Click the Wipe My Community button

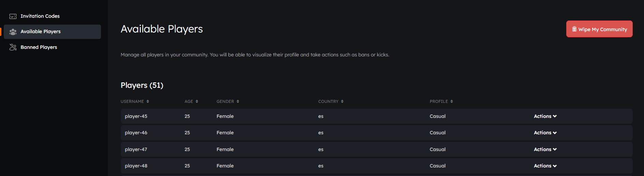click(599, 29)
